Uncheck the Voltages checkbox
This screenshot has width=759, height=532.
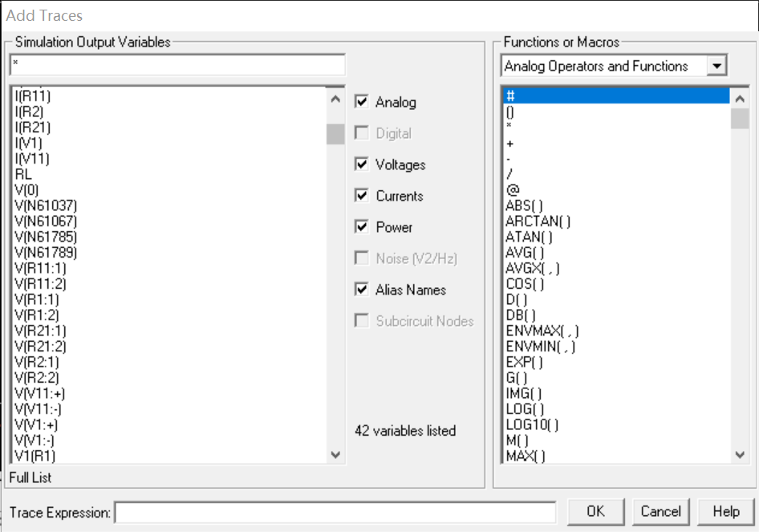362,164
